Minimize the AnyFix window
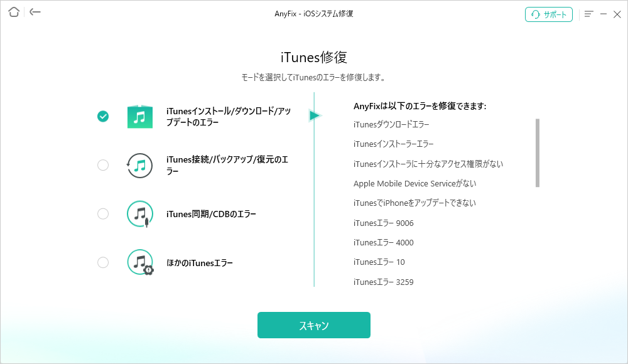 [x=603, y=14]
